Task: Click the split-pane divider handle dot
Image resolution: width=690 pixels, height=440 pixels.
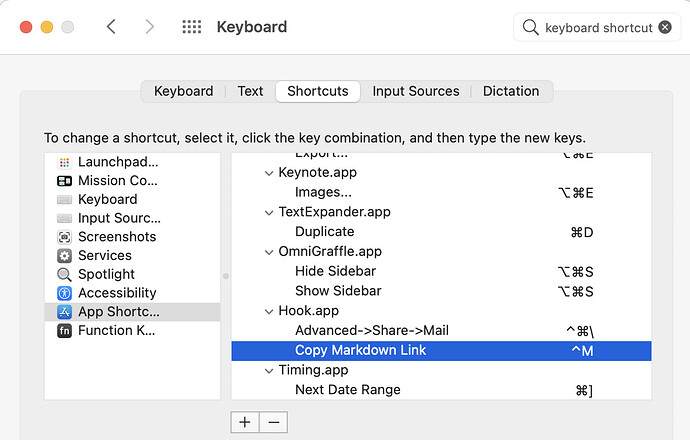Action: pos(226,276)
